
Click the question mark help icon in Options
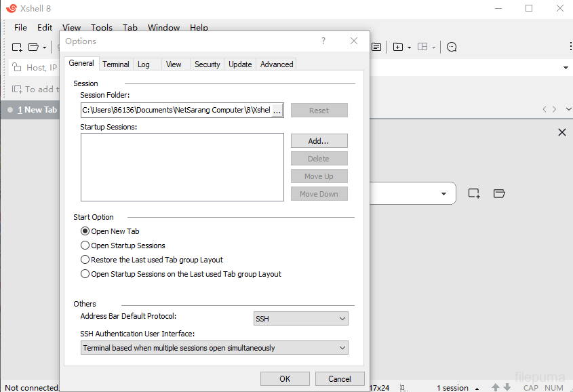(323, 41)
